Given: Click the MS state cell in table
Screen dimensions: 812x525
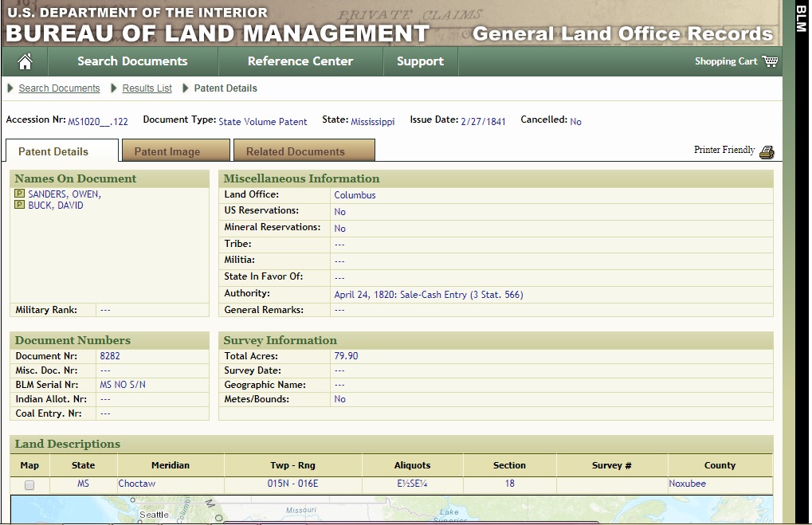Looking at the screenshot, I should 83,484.
